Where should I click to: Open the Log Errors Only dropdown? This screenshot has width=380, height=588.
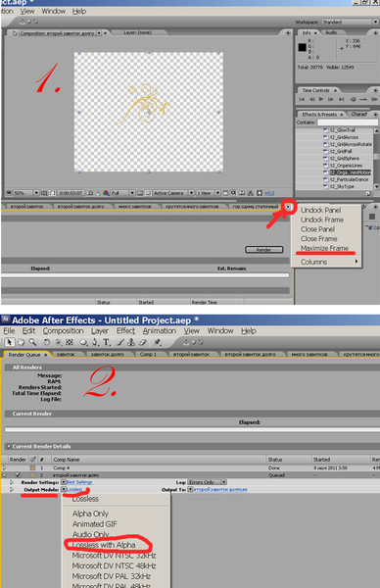pyautogui.click(x=207, y=482)
